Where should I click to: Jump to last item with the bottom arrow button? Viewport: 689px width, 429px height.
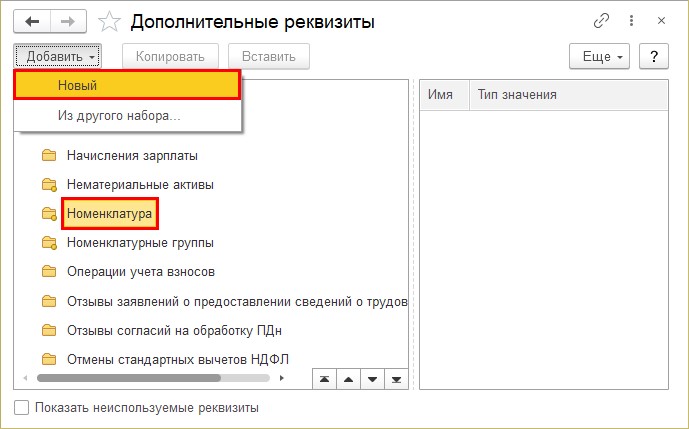[396, 379]
